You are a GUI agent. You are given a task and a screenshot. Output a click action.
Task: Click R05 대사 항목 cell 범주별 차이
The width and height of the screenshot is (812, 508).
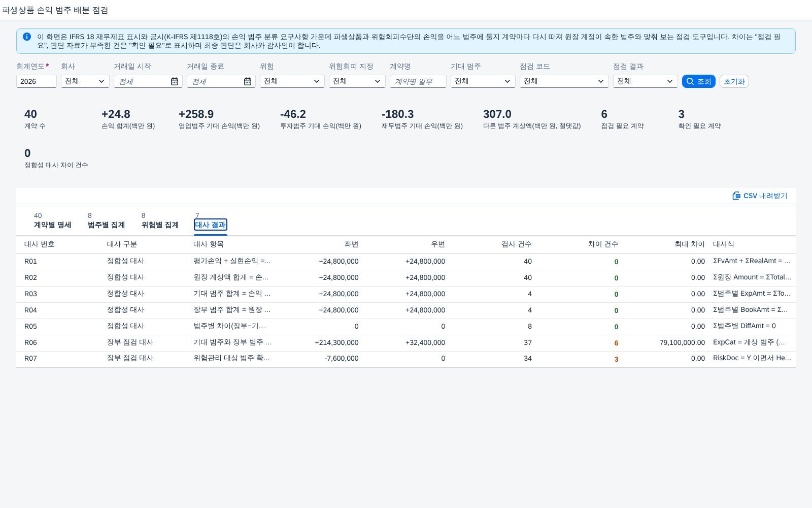229,326
